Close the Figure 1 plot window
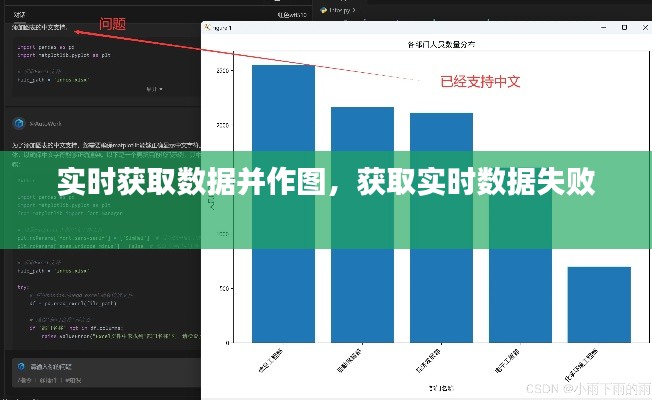652x400 pixels. tap(643, 27)
